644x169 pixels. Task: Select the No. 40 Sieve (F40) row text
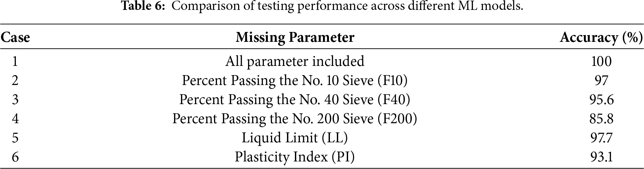click(295, 99)
